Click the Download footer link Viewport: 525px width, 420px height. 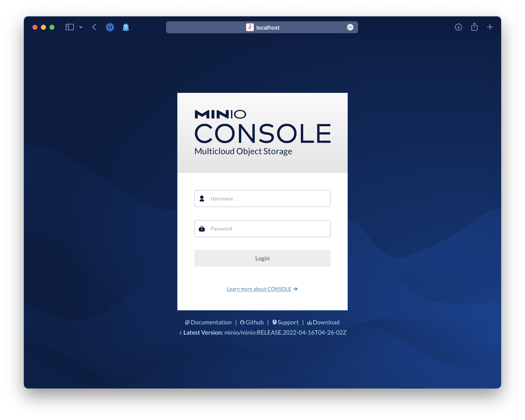[x=326, y=322]
